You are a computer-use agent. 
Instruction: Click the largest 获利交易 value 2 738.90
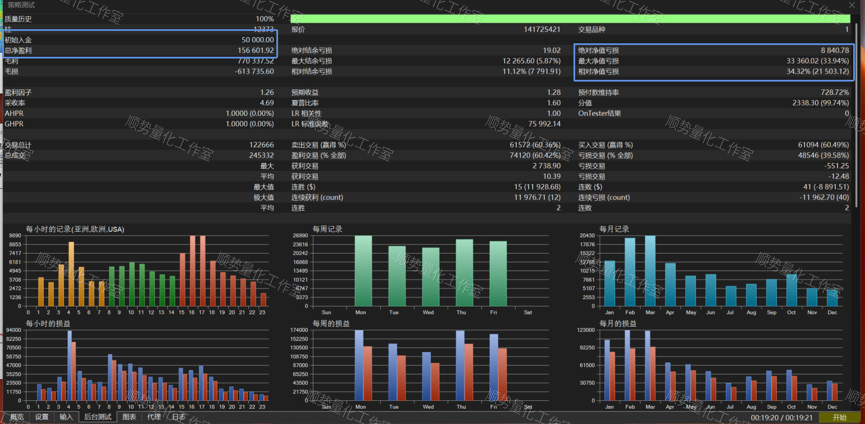click(547, 165)
